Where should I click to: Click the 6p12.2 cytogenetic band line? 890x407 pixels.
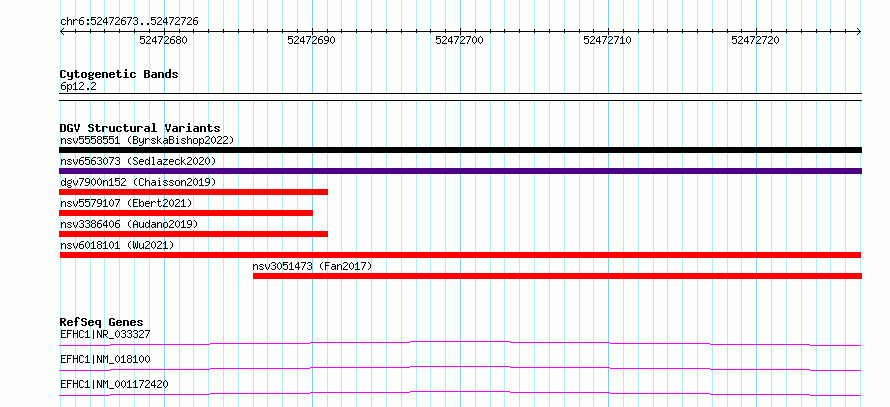point(460,97)
